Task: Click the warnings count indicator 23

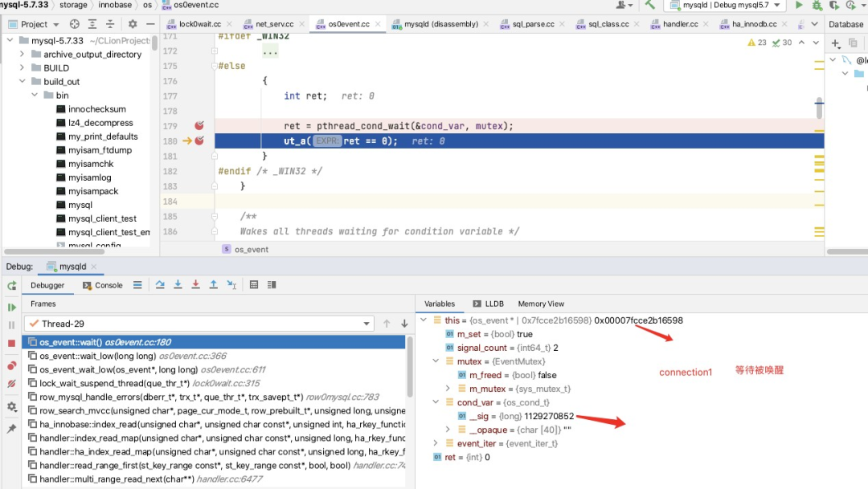Action: (757, 43)
